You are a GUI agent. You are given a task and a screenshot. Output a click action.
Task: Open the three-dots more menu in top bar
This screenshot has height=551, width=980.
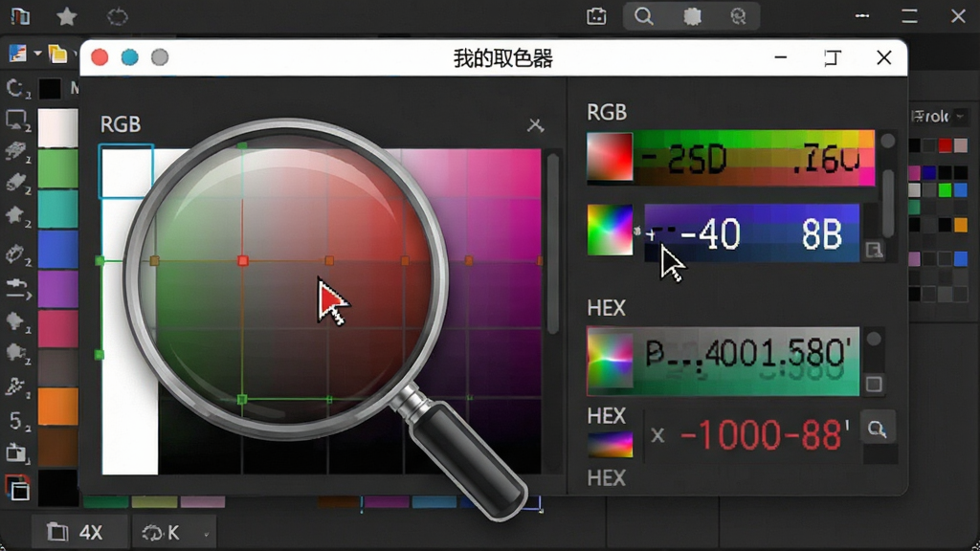(862, 15)
